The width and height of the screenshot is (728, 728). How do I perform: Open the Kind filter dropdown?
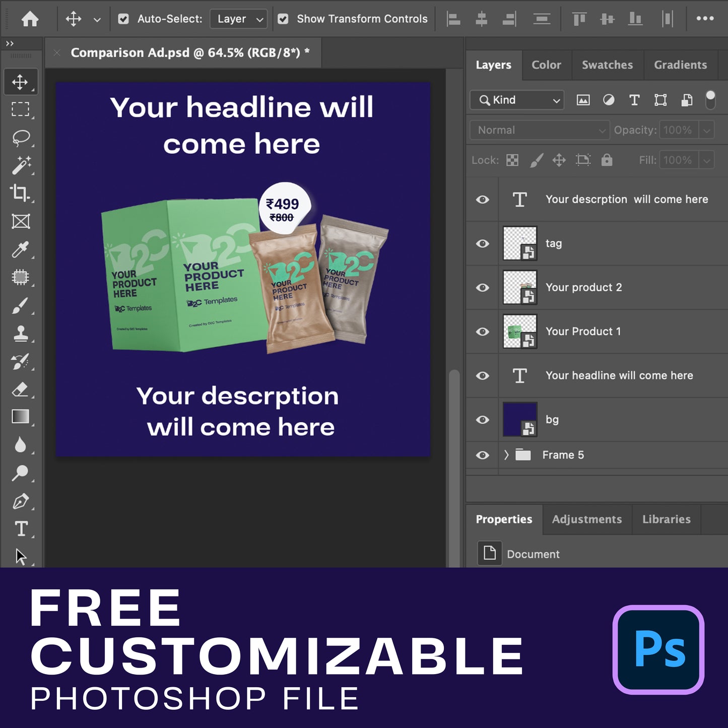pos(517,100)
